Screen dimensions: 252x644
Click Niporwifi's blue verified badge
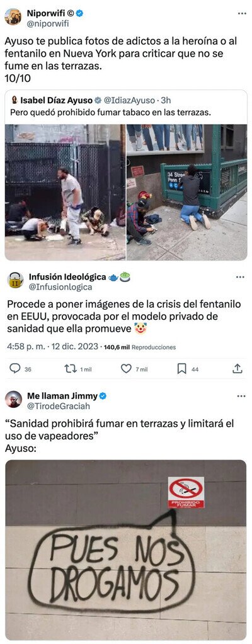click(x=80, y=13)
